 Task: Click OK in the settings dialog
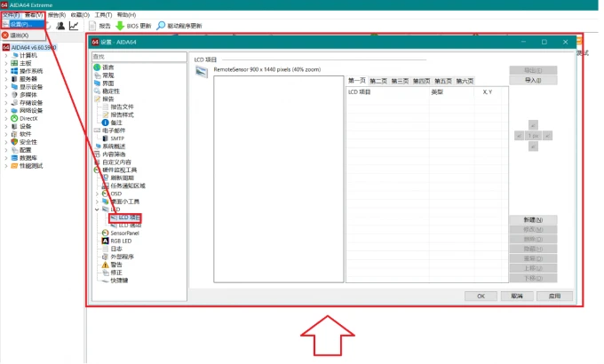481,297
